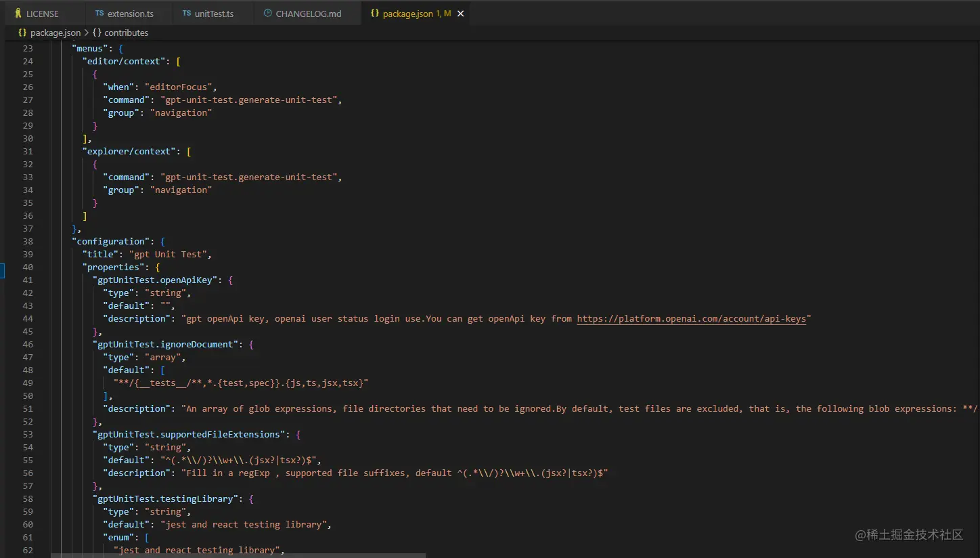
Task: Click "gptUnitTest.ignoreDocument" key
Action: tap(165, 344)
